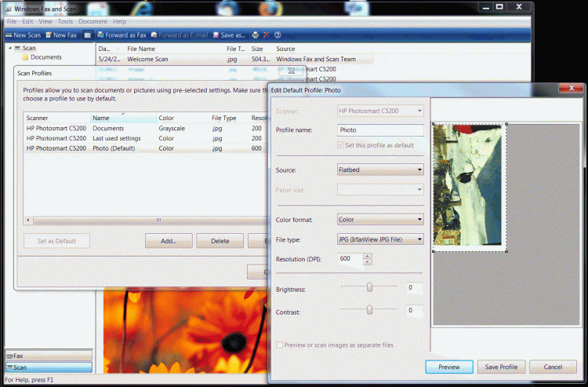
Task: Click the Profile name input field
Action: (x=380, y=130)
